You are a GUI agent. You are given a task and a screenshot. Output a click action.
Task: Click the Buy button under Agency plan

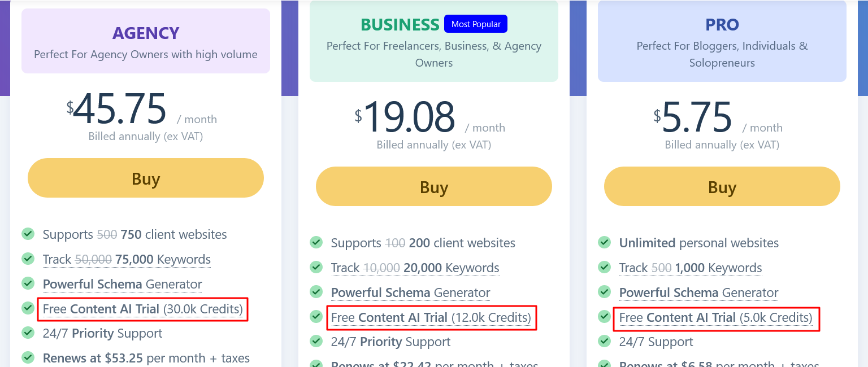(146, 178)
